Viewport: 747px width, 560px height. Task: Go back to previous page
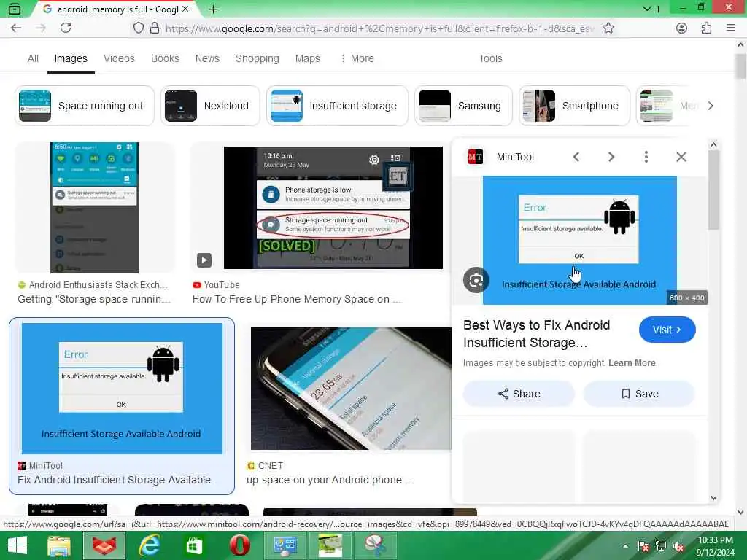pyautogui.click(x=16, y=28)
